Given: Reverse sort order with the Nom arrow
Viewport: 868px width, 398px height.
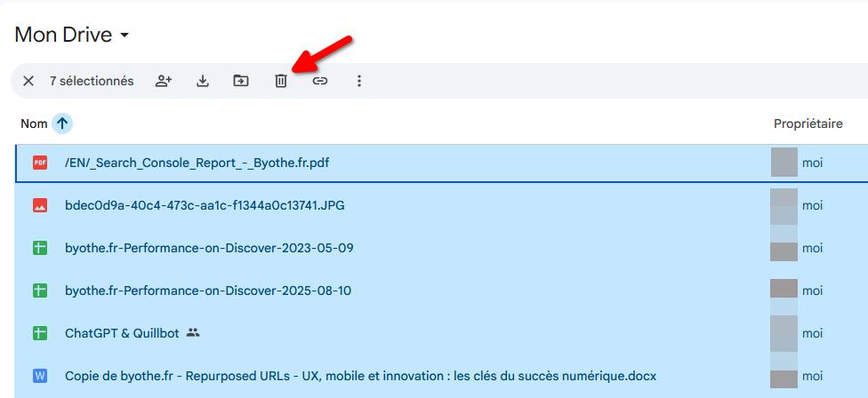Looking at the screenshot, I should click(x=62, y=123).
